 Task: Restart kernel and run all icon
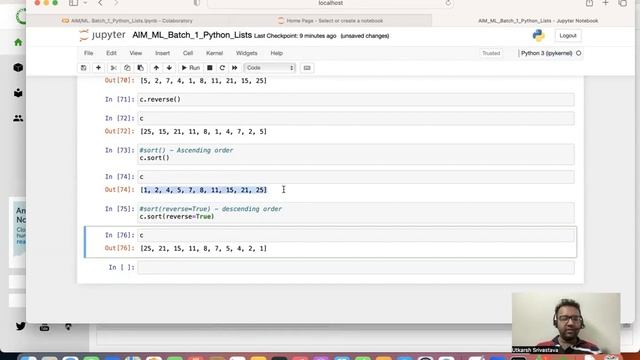[x=235, y=68]
